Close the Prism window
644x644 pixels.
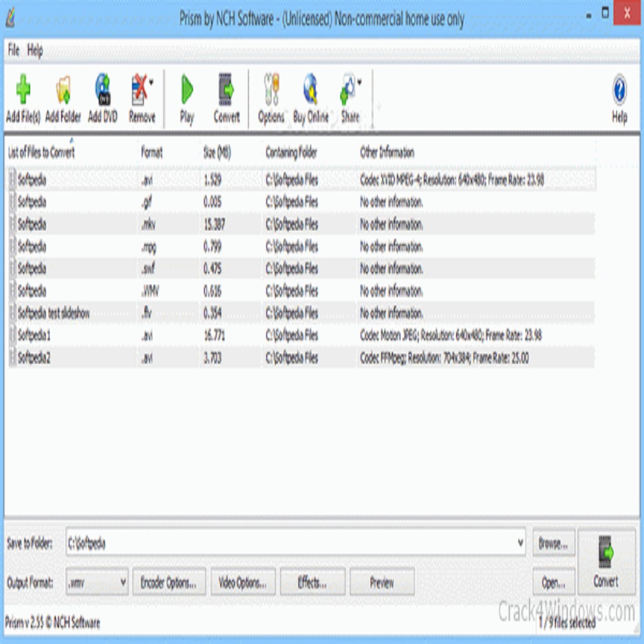coord(627,13)
